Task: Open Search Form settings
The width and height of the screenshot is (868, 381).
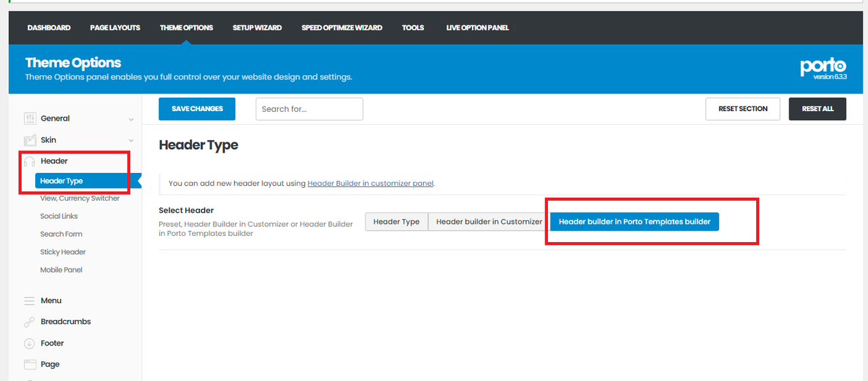Action: pyautogui.click(x=61, y=234)
